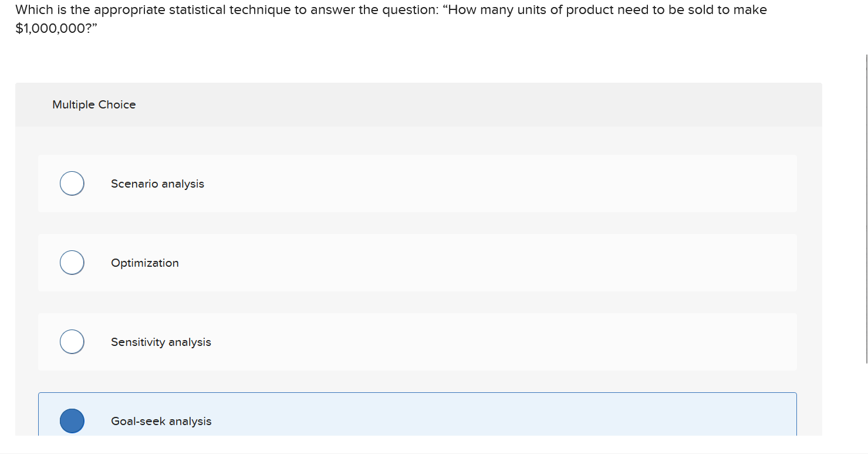868x455 pixels.
Task: Click inside the gray Multiple Choice banner
Action: (x=411, y=104)
